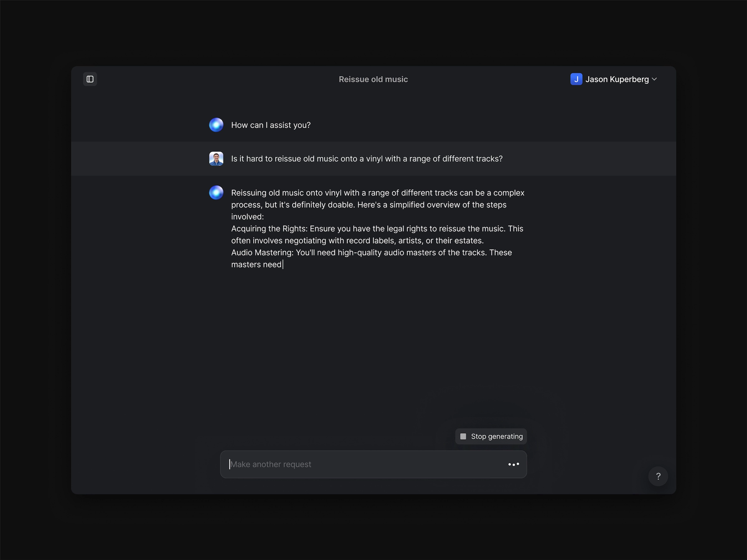The image size is (747, 560).
Task: Click the square stop icon
Action: tap(463, 436)
